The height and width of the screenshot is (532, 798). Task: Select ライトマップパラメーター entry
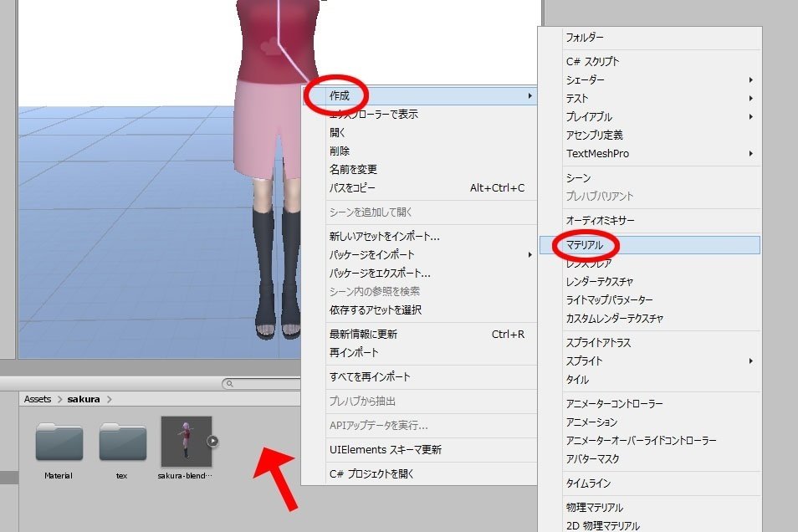click(649, 299)
